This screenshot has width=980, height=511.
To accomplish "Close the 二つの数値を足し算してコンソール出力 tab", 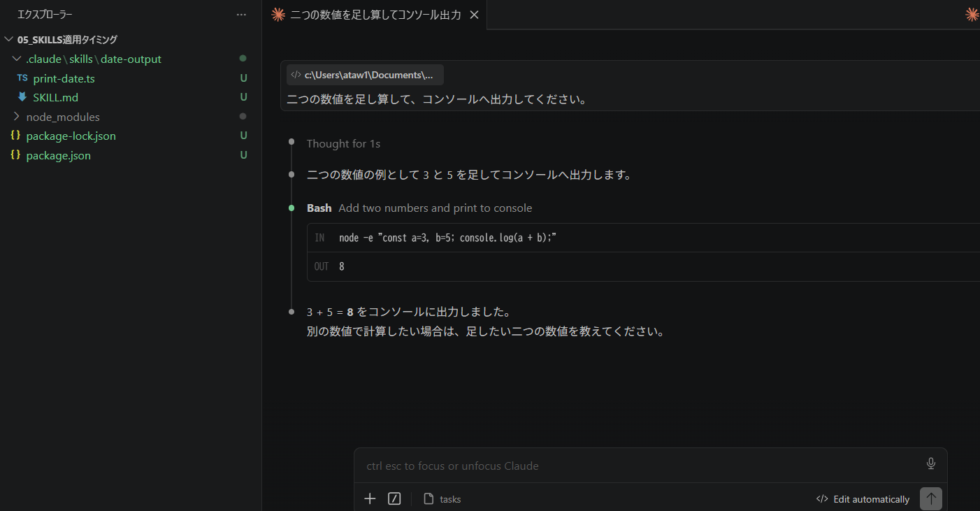I will click(474, 15).
